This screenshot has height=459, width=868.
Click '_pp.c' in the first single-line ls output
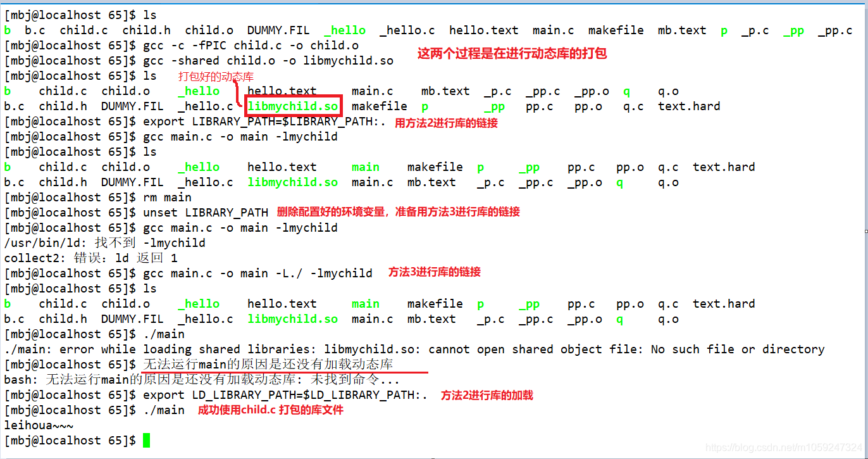[835, 30]
